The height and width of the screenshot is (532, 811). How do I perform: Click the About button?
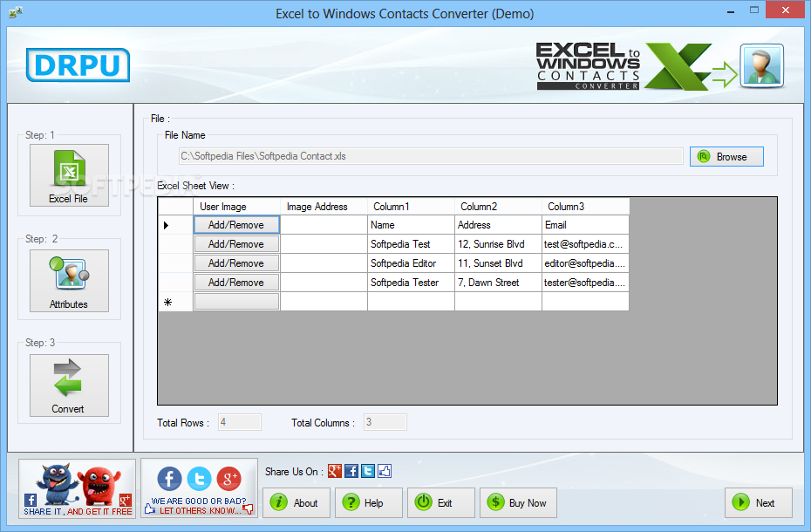pyautogui.click(x=296, y=502)
